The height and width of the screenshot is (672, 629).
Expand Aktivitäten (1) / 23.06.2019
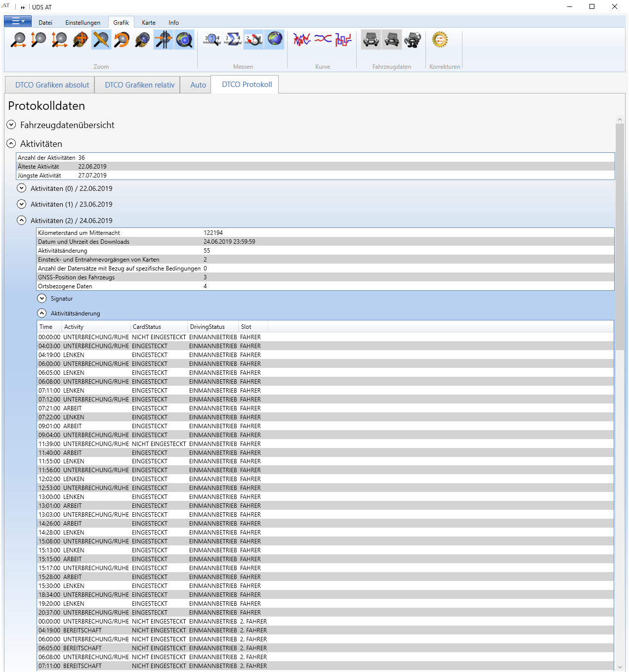pyautogui.click(x=21, y=204)
